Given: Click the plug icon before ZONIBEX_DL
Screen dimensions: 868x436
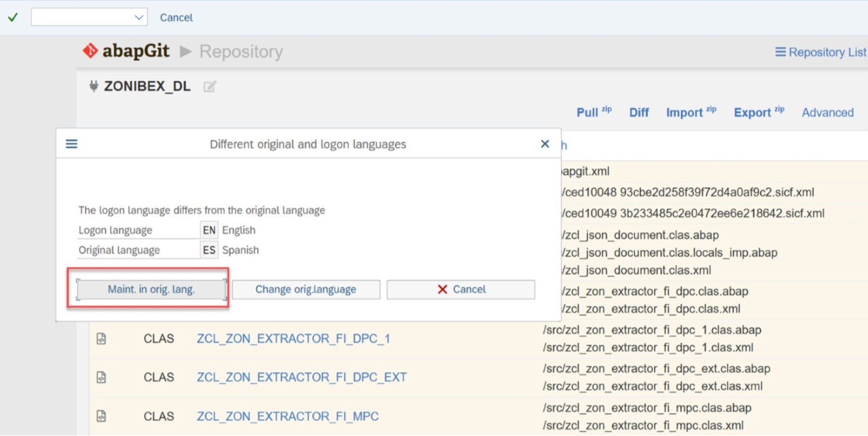Looking at the screenshot, I should coord(94,86).
